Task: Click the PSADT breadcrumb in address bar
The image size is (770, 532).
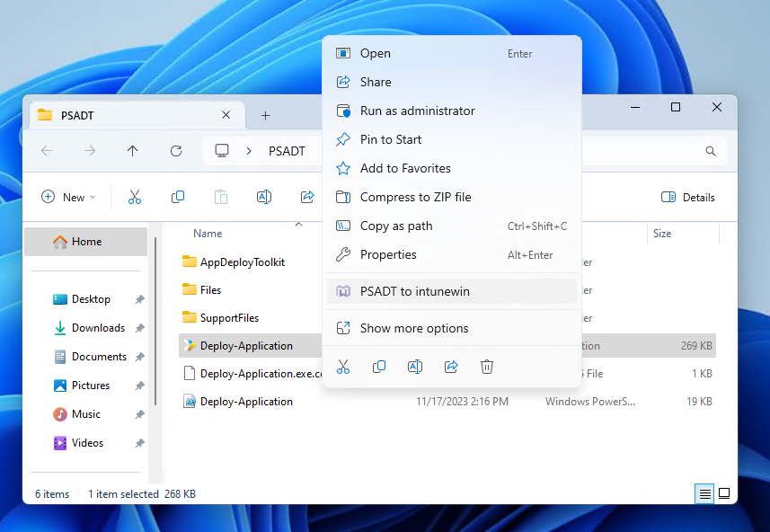Action: click(x=287, y=151)
